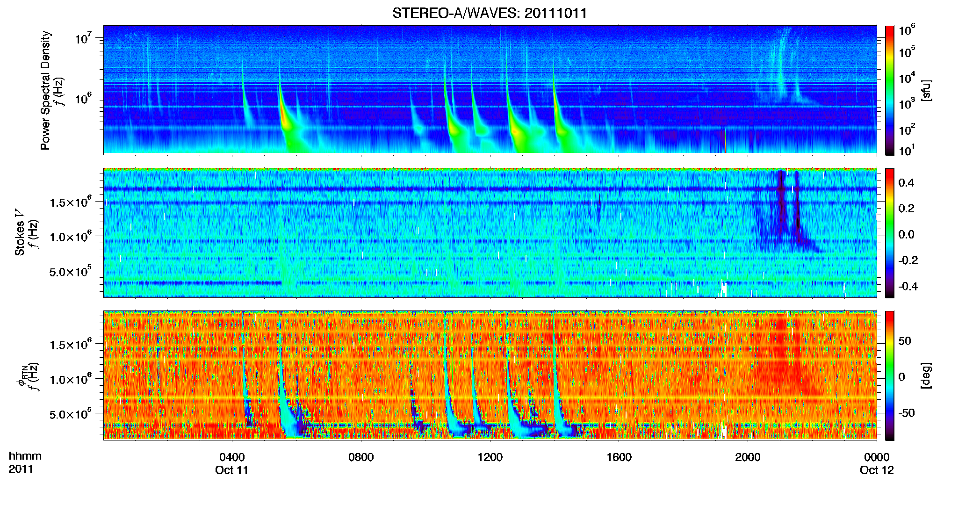Click the degrees colorbar next to the bottom panel
This screenshot has width=980, height=505.
[890, 375]
